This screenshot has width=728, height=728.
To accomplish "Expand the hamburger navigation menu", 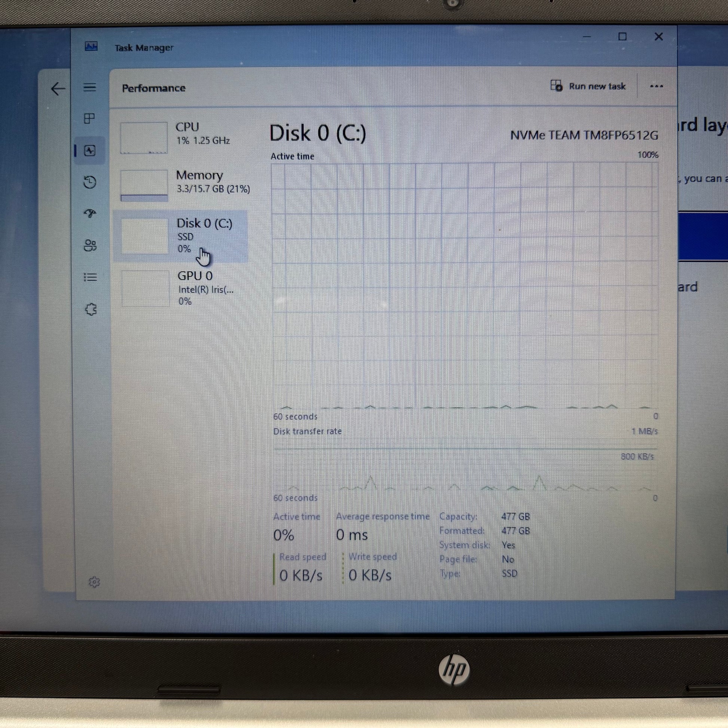I will (90, 88).
